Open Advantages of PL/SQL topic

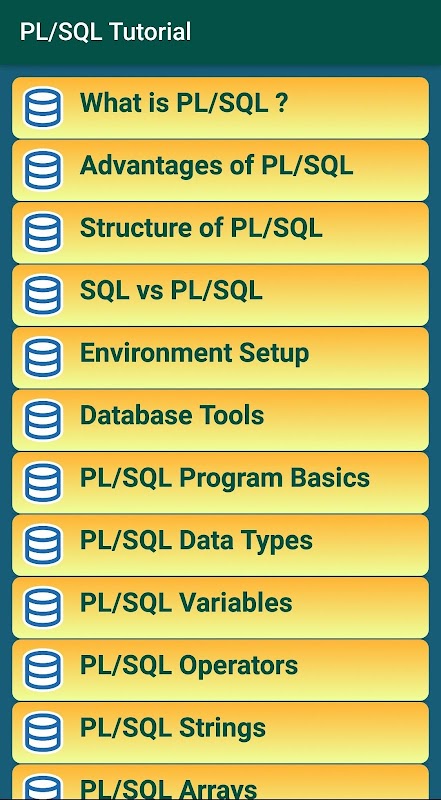coord(220,170)
